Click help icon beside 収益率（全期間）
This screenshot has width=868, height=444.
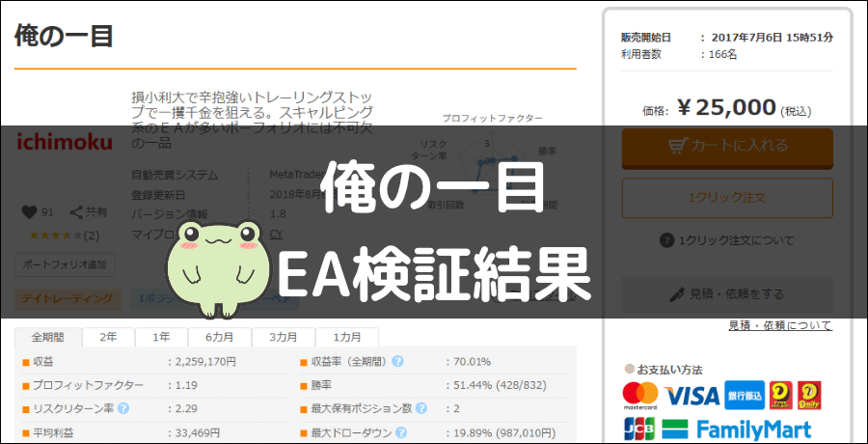tap(397, 362)
